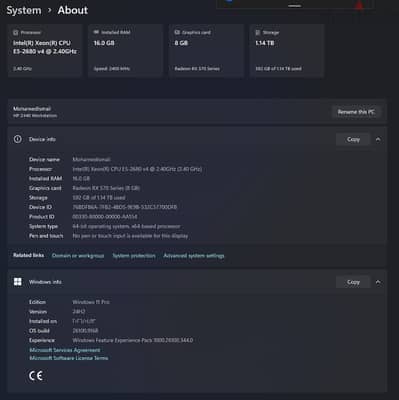Viewport: 399px width, 400px height.
Task: Click the 24H2 version value
Action: point(79,312)
